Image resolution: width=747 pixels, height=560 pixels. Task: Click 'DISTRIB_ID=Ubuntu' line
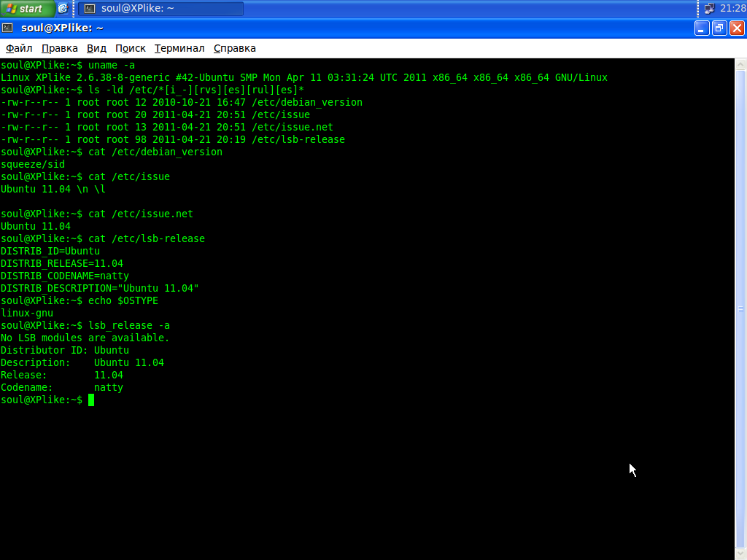[x=50, y=251]
